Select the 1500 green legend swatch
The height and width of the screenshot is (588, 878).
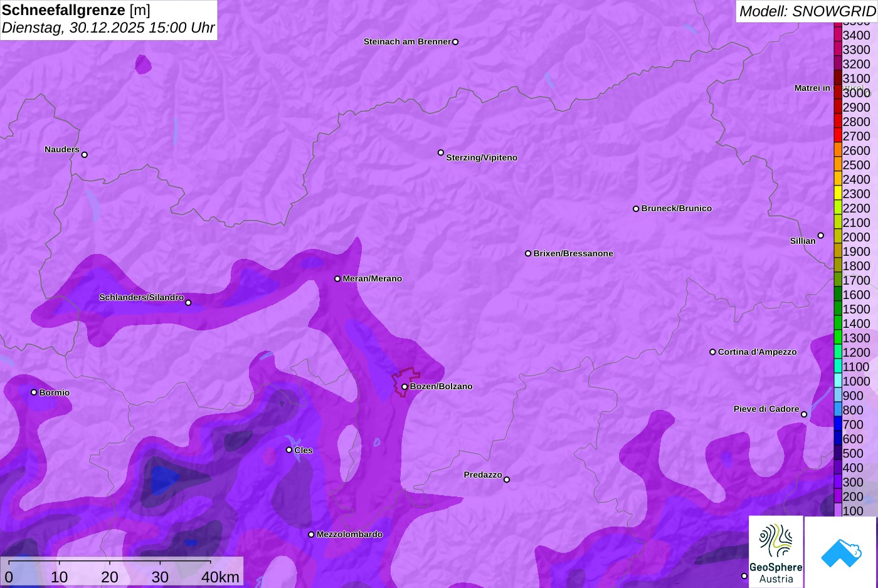[837, 308]
